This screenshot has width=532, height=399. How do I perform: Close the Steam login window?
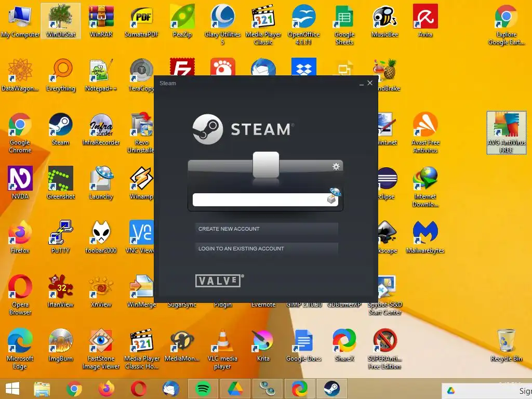pyautogui.click(x=370, y=83)
